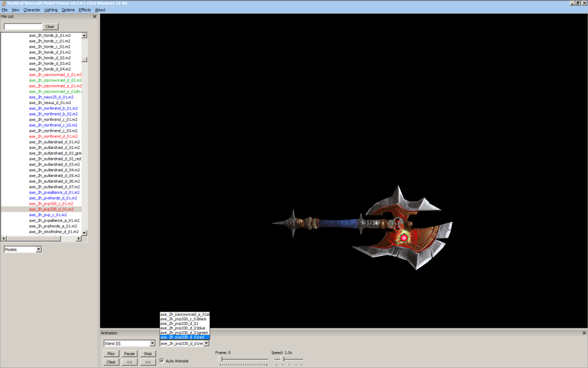Select axe_2h_pvp_c_01.m2 file
The width and height of the screenshot is (588, 368).
pos(48,215)
